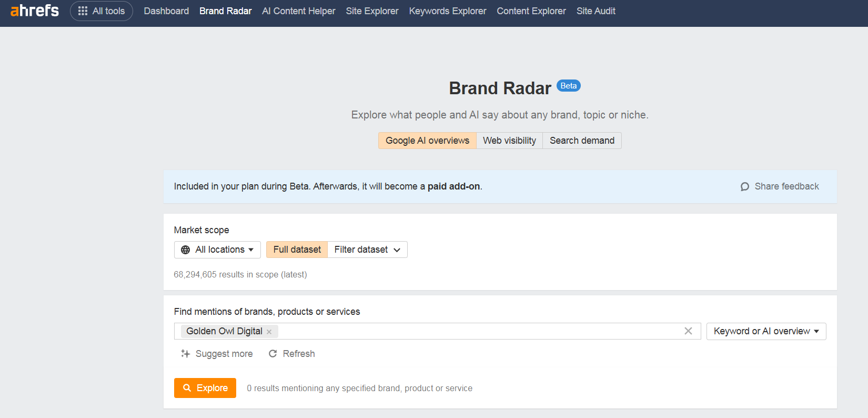Click the globe icon in locations selector

coord(185,250)
